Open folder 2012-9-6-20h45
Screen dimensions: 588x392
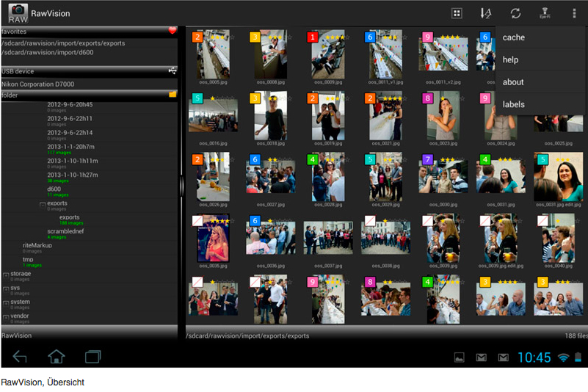(70, 106)
